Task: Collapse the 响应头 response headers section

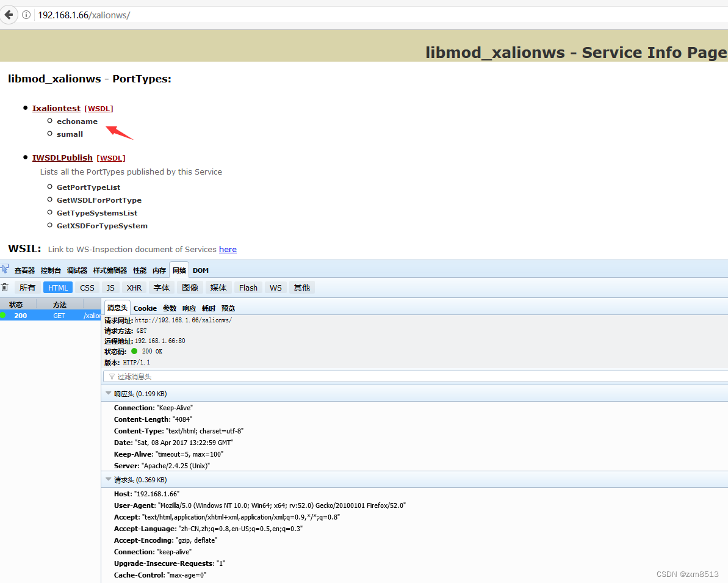Action: 108,393
